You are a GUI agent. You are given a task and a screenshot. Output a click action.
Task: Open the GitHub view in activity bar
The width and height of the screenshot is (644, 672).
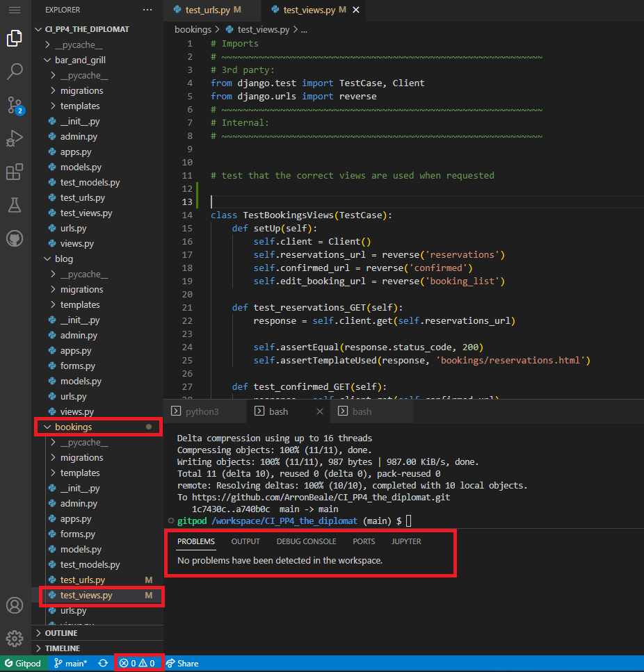tap(15, 238)
